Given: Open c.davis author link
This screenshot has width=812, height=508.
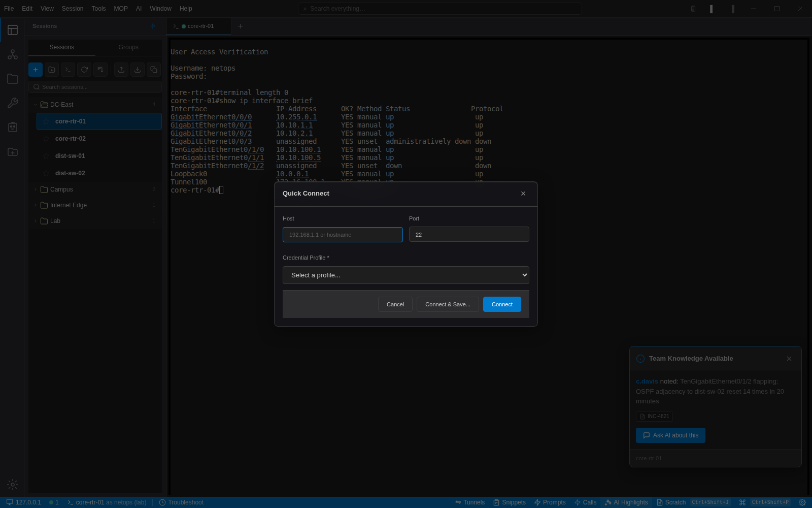Looking at the screenshot, I should [x=647, y=382].
